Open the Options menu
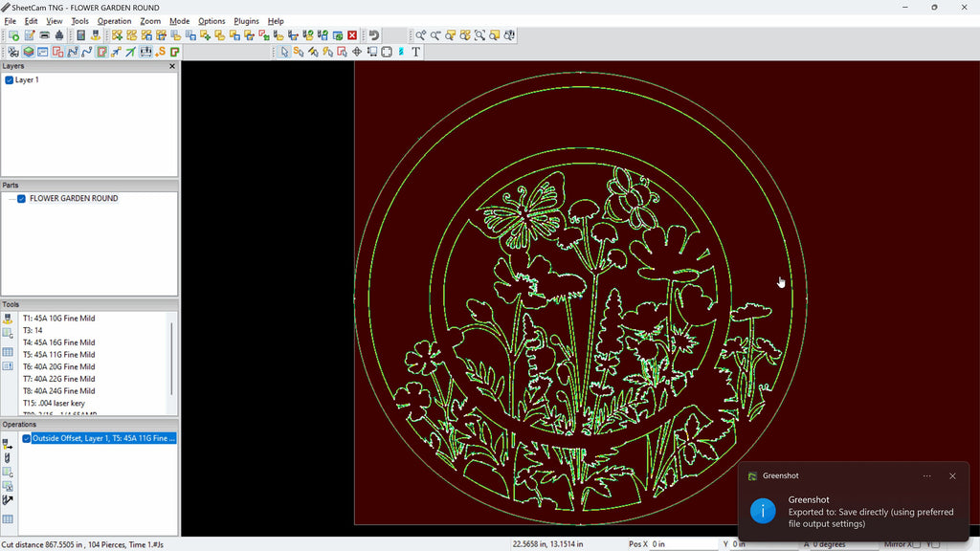Screen dimensions: 980x551 [x=212, y=21]
